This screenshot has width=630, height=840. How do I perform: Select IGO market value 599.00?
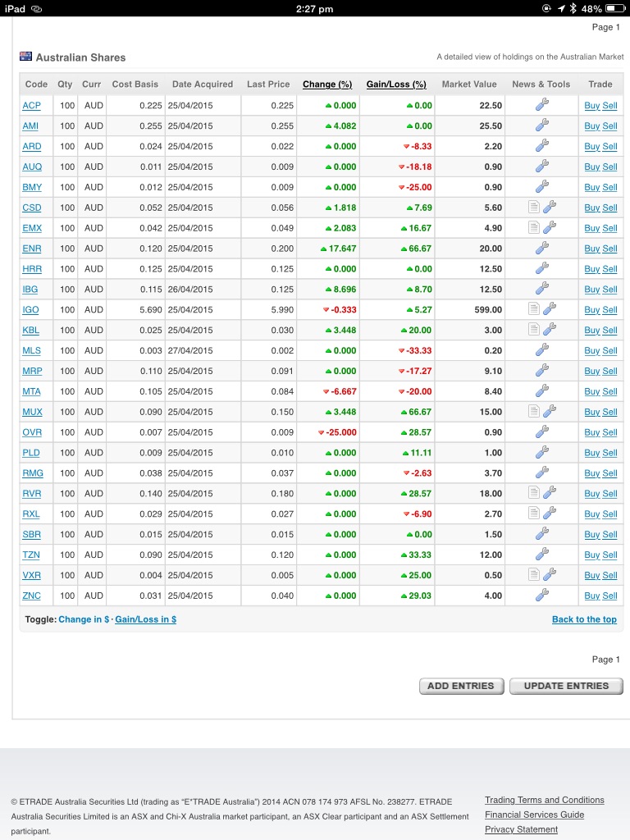(488, 309)
